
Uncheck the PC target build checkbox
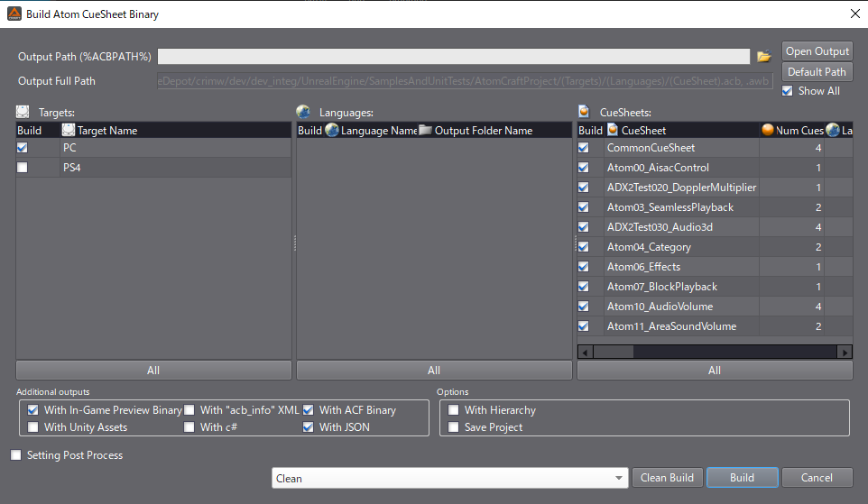(23, 148)
